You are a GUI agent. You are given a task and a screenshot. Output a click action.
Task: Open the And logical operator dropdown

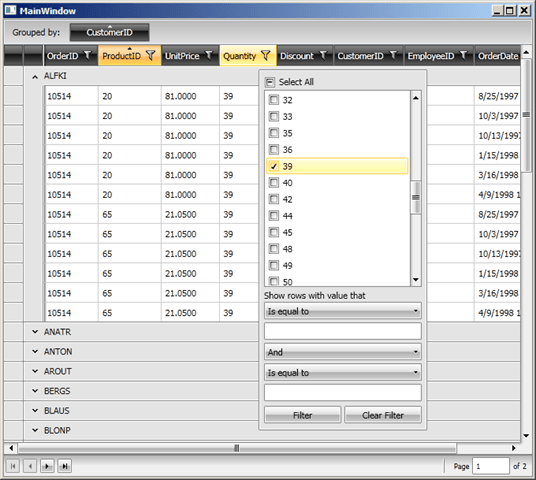[x=343, y=352]
